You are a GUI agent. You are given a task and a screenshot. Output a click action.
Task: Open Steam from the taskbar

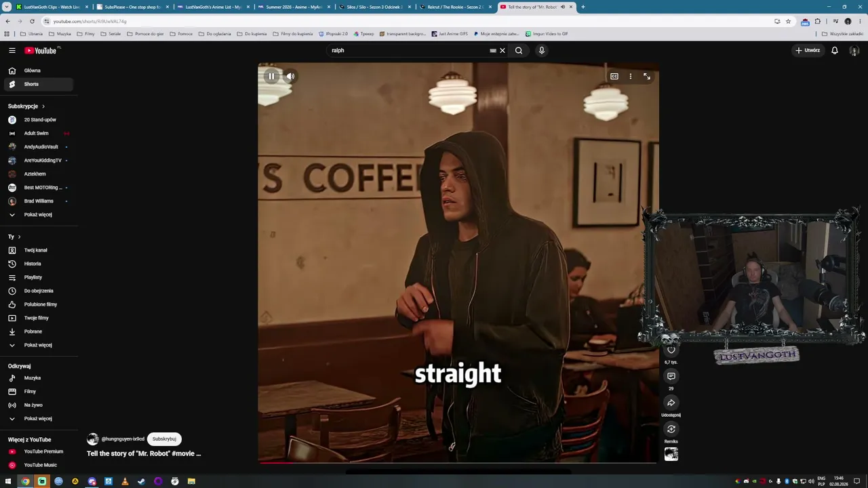(x=141, y=481)
